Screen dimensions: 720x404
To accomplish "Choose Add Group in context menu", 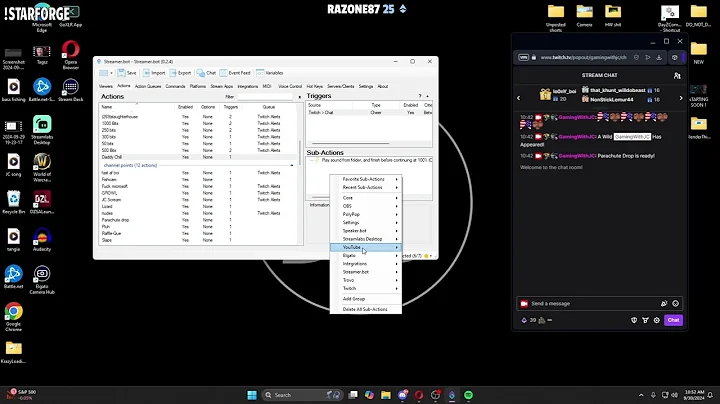I will tap(366, 299).
